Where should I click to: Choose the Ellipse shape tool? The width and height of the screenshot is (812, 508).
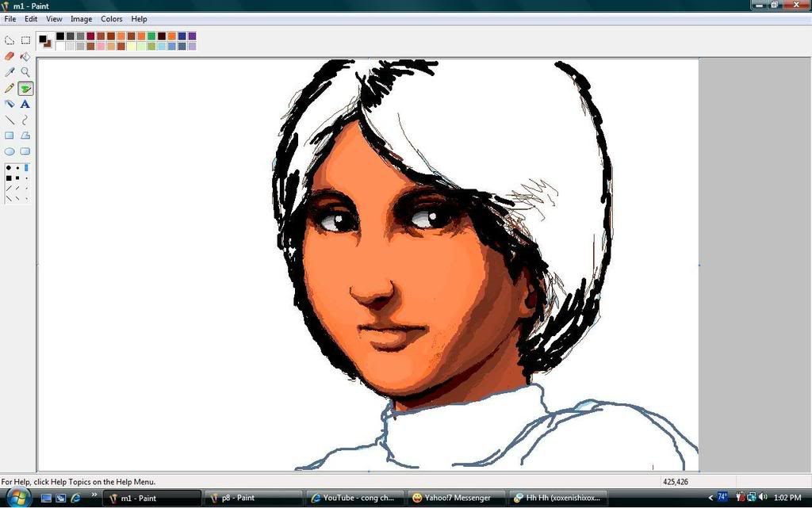pyautogui.click(x=10, y=151)
